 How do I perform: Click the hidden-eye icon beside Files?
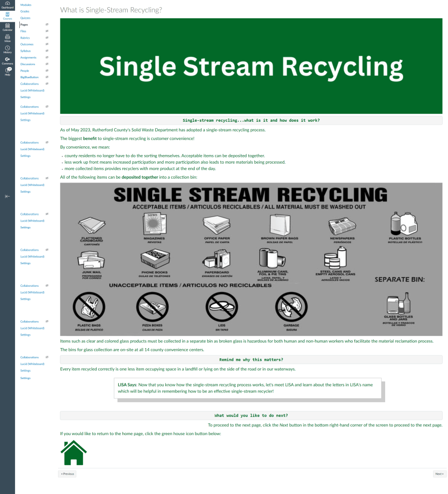coord(47,31)
